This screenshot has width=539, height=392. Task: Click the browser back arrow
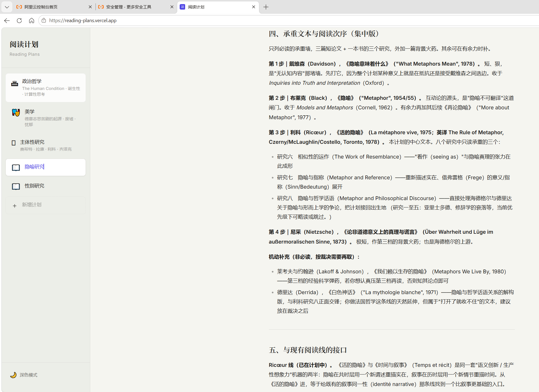pyautogui.click(x=7, y=21)
